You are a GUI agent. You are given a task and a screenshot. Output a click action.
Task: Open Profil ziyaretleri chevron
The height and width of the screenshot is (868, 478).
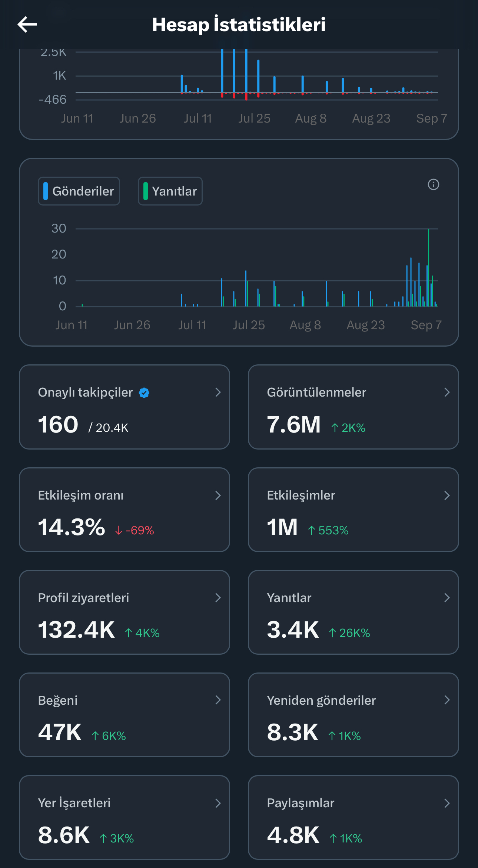218,598
